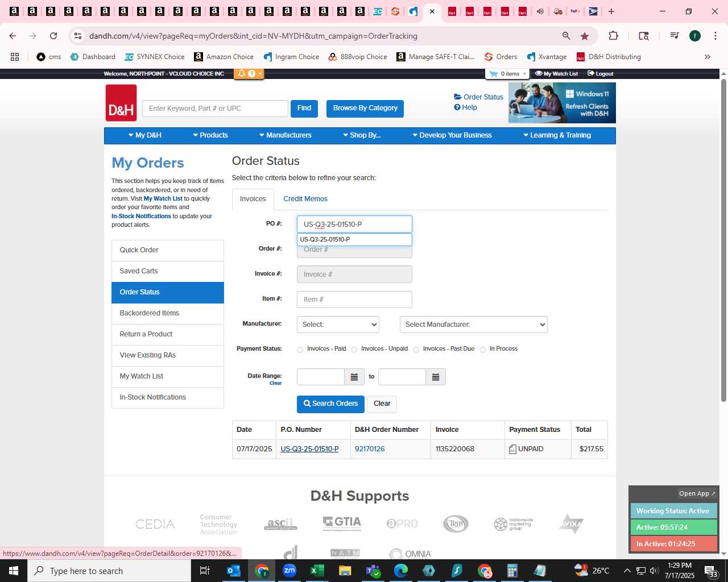The width and height of the screenshot is (728, 582).
Task: Select Invoices - Unpaid radio button
Action: 354,350
